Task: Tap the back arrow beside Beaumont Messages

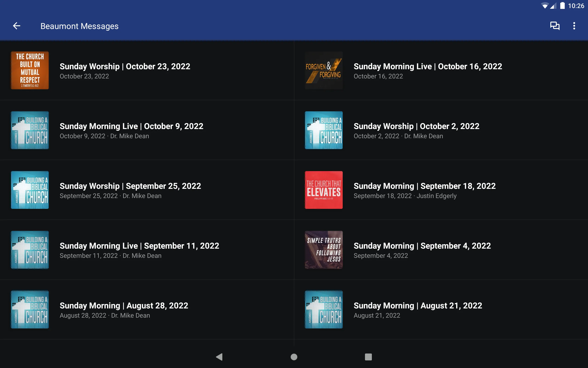Action: click(17, 26)
